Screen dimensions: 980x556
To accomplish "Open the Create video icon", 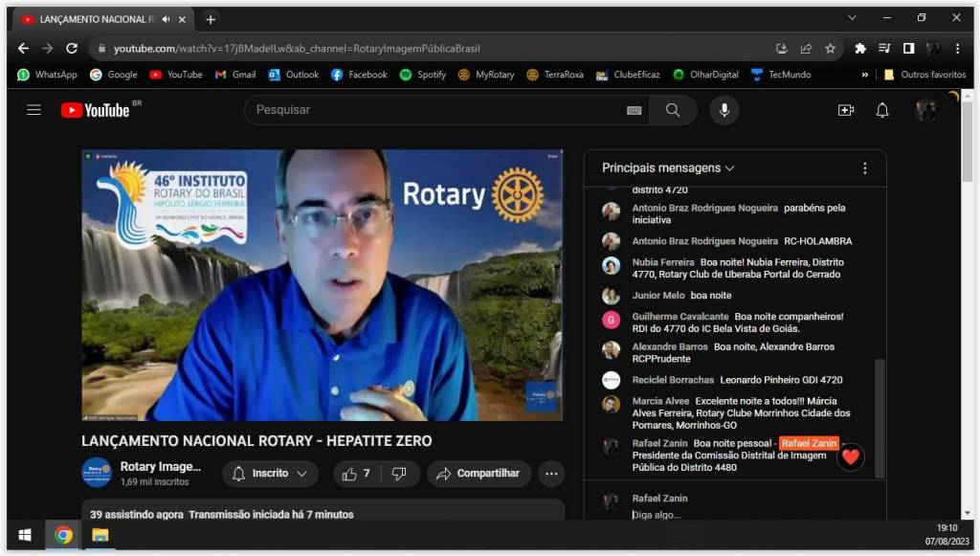I will pyautogui.click(x=845, y=110).
